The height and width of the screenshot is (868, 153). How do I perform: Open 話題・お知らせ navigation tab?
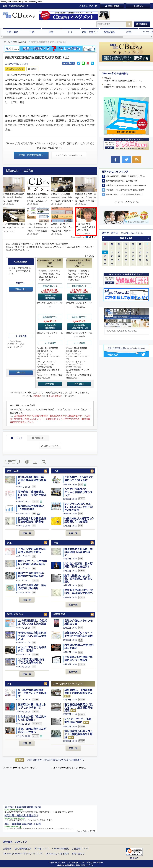click(x=90, y=32)
